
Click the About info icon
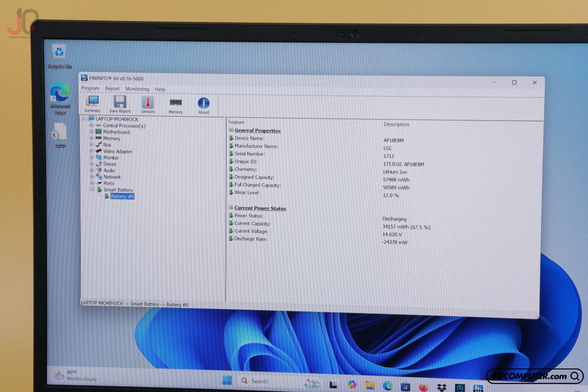[x=203, y=103]
